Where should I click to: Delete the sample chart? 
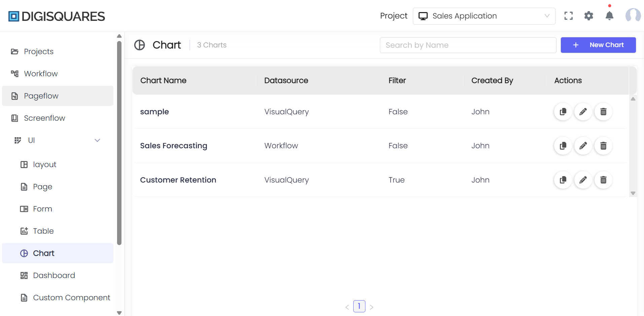pos(603,112)
